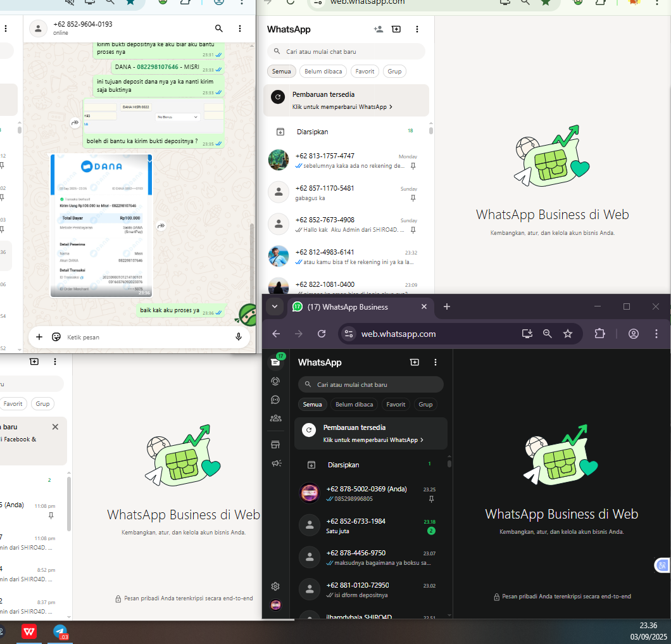Open the browser profile icon
This screenshot has height=644, width=671.
pos(634,334)
